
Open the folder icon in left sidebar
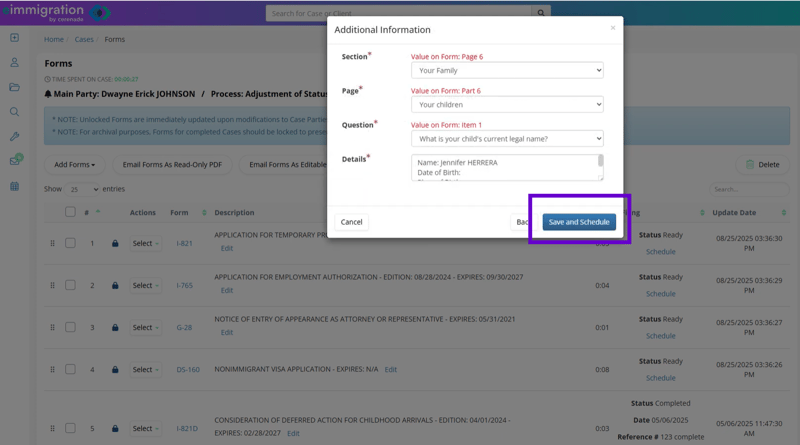click(14, 87)
